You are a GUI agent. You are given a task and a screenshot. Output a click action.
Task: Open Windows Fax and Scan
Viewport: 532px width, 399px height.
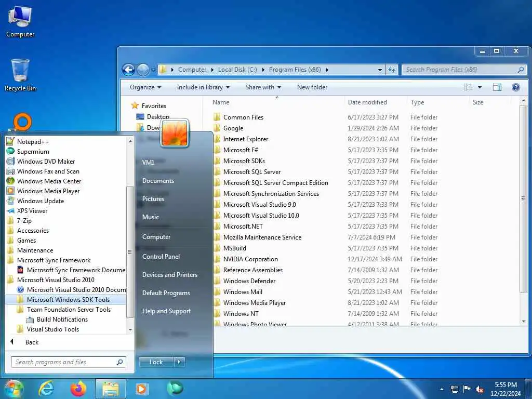click(48, 171)
